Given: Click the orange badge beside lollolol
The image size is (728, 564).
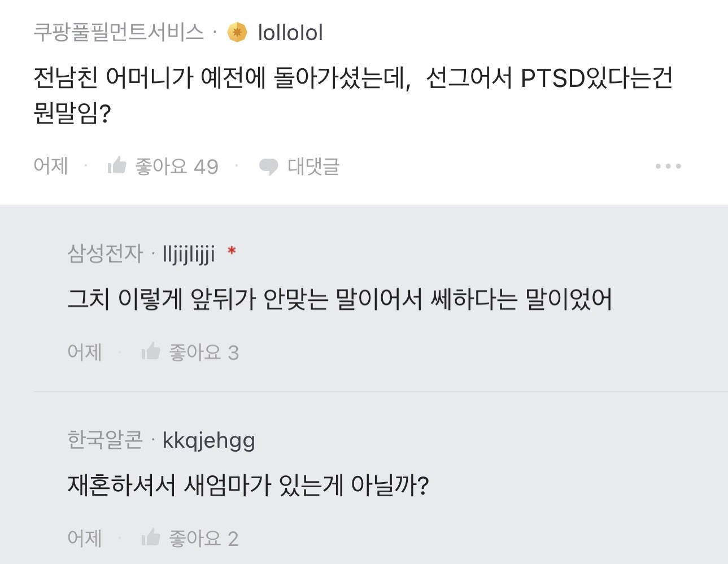Looking at the screenshot, I should pyautogui.click(x=237, y=32).
